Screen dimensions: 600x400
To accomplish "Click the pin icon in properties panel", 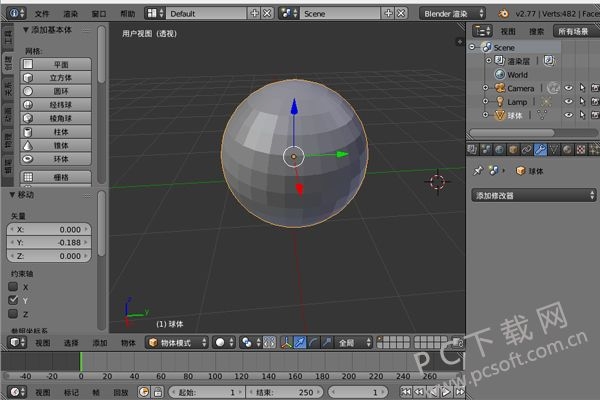I will 478,171.
